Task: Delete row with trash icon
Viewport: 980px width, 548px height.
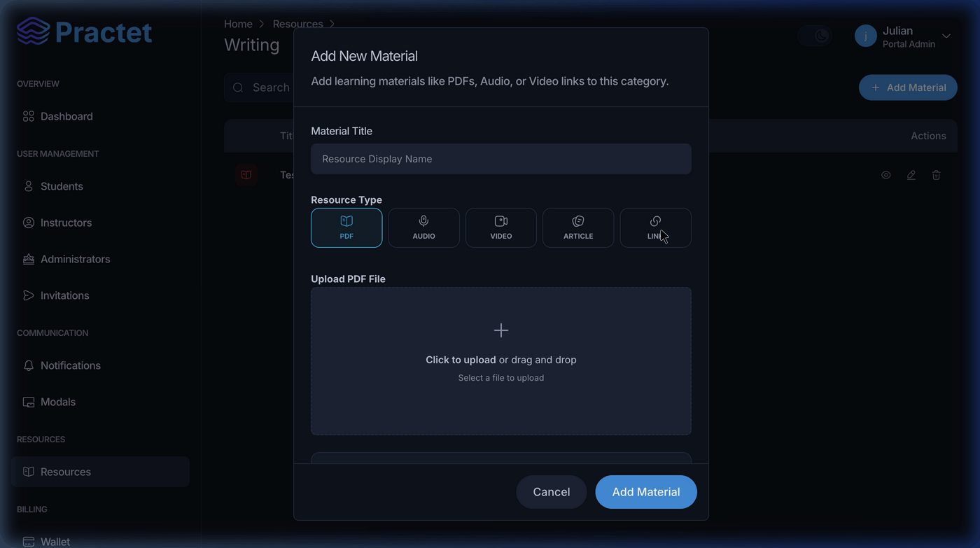Action: tap(937, 175)
